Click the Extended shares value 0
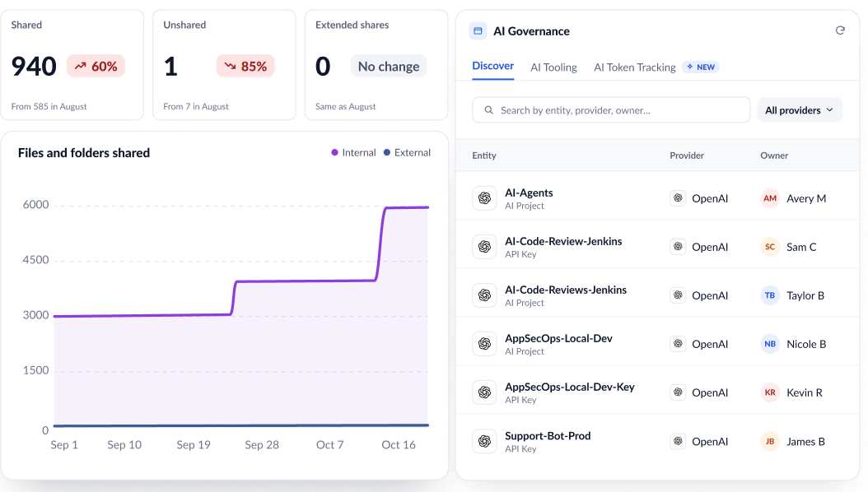 point(323,67)
